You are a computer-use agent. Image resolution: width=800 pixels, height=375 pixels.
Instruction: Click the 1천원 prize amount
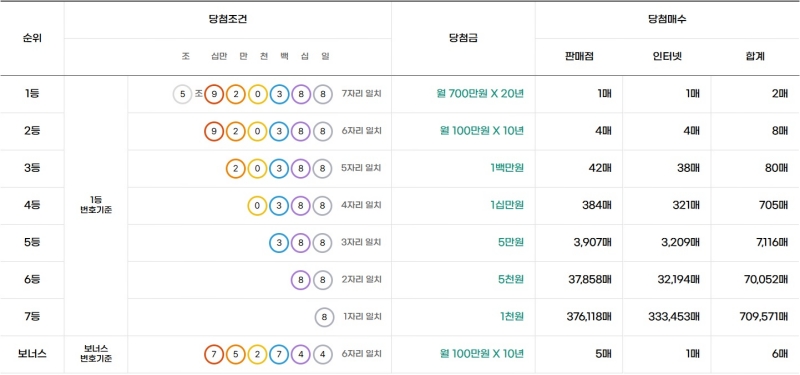click(512, 316)
